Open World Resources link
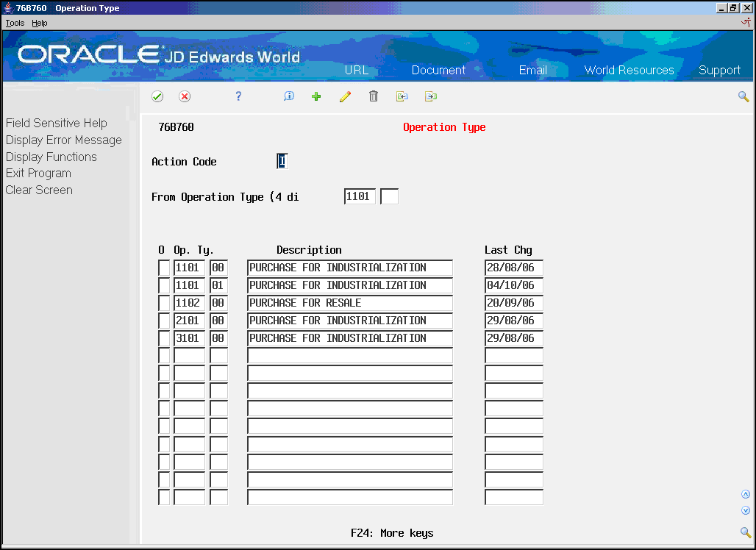Screen dimensions: 756x550 tap(629, 70)
